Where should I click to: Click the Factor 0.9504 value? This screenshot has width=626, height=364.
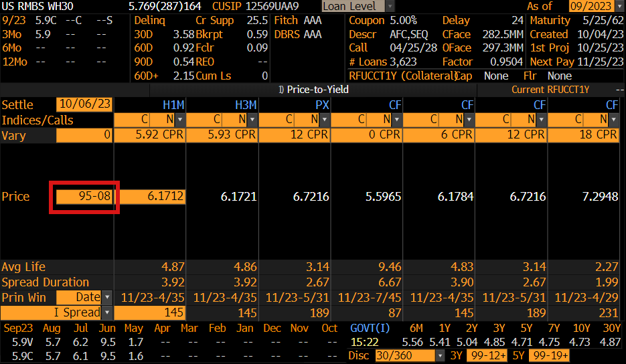coord(507,62)
